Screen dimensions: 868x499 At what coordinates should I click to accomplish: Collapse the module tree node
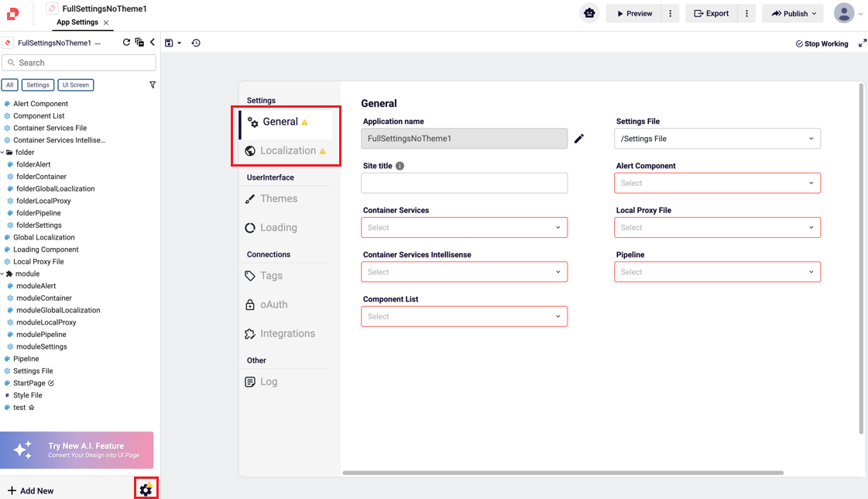click(2, 274)
